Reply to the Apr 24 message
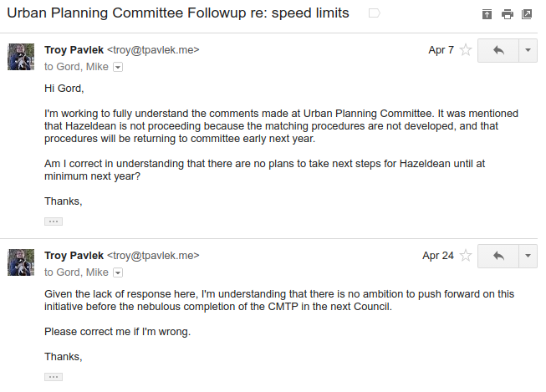 [x=498, y=257]
